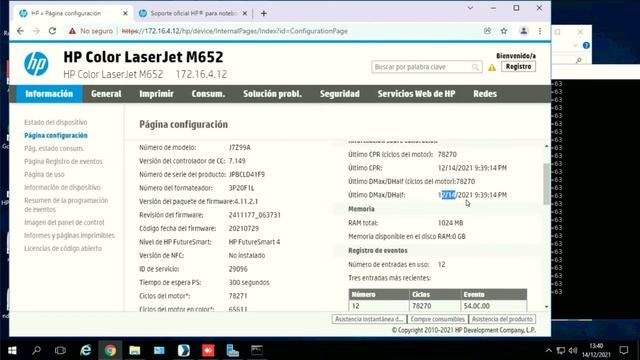Close the Soporte oficial HP tab

(x=245, y=13)
